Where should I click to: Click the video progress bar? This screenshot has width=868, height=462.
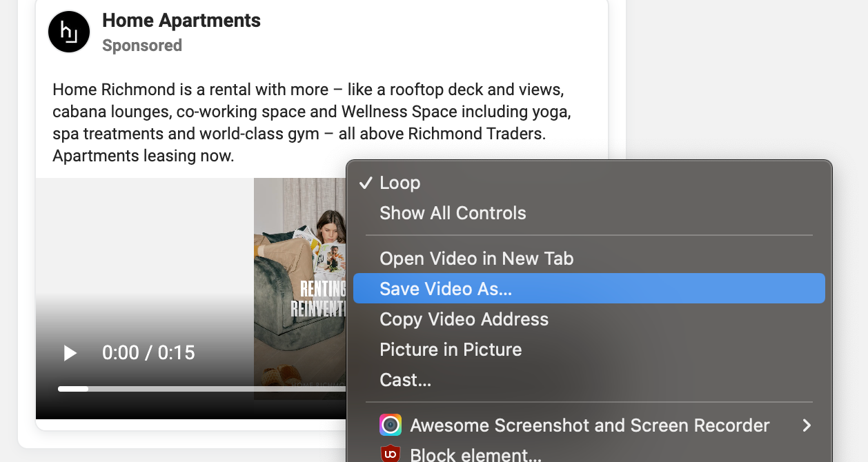(x=200, y=389)
